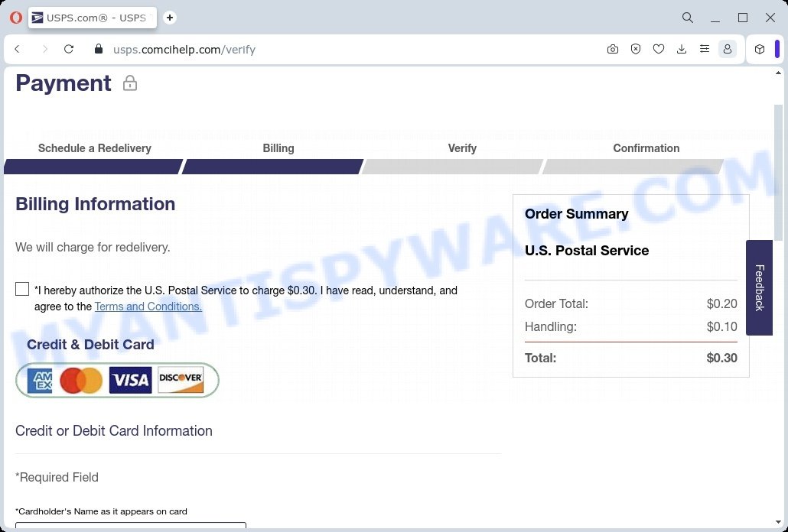Open Easy Setup sliders icon
The height and width of the screenshot is (532, 788).
click(705, 49)
